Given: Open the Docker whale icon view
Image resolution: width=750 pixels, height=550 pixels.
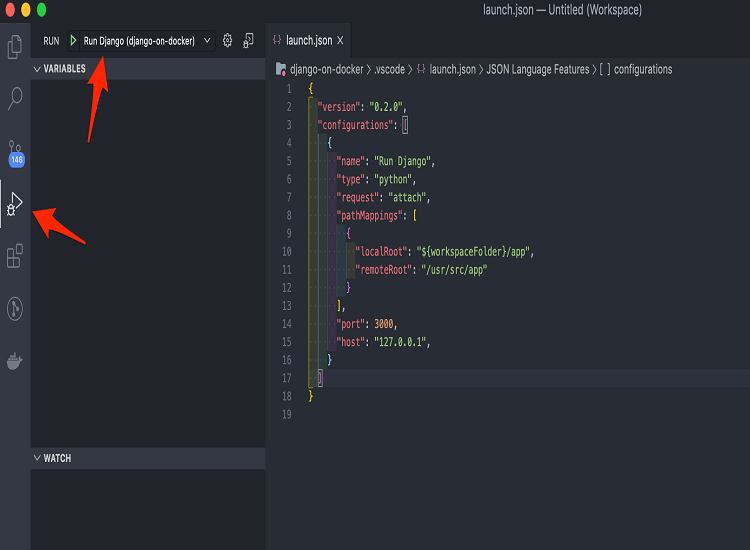Looking at the screenshot, I should pyautogui.click(x=15, y=361).
